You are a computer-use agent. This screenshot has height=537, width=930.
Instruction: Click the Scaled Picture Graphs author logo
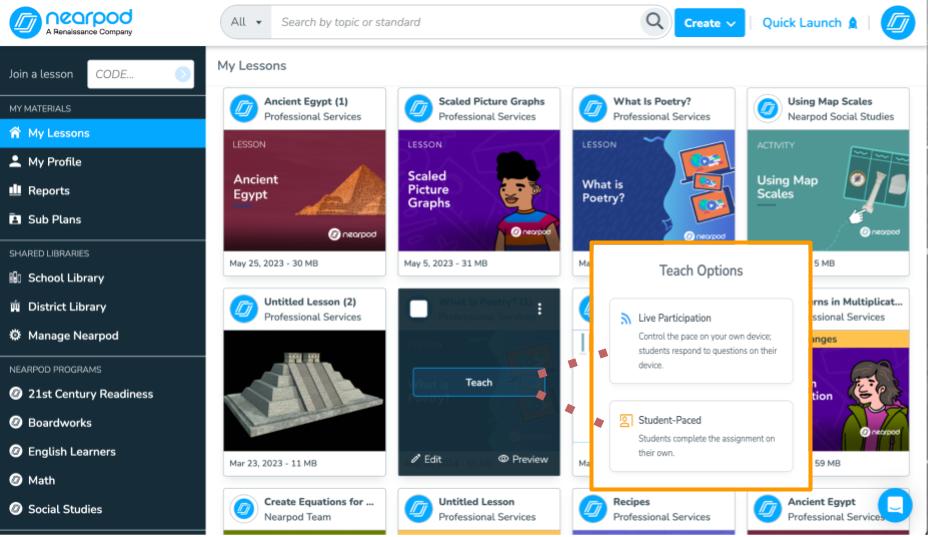418,109
